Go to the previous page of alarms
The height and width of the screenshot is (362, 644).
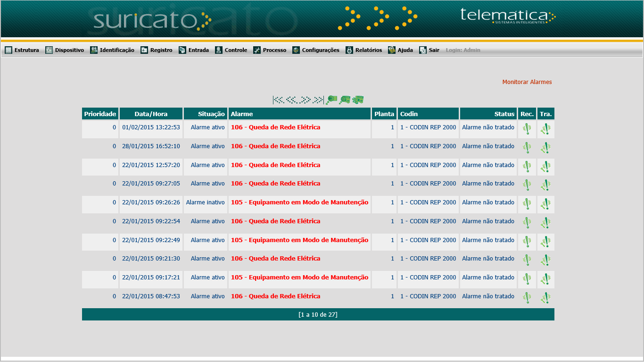click(292, 100)
